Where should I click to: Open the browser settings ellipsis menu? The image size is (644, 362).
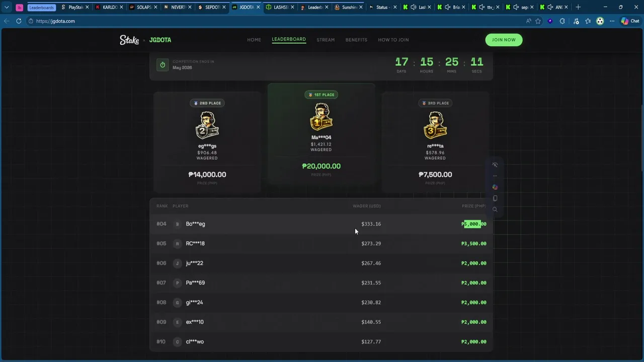(x=612, y=21)
